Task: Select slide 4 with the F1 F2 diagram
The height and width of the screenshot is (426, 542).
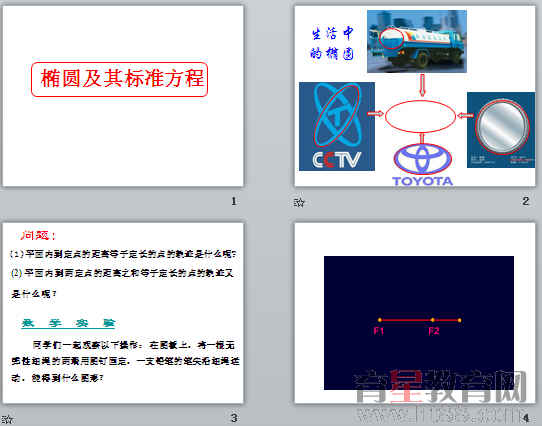Action: 415,313
